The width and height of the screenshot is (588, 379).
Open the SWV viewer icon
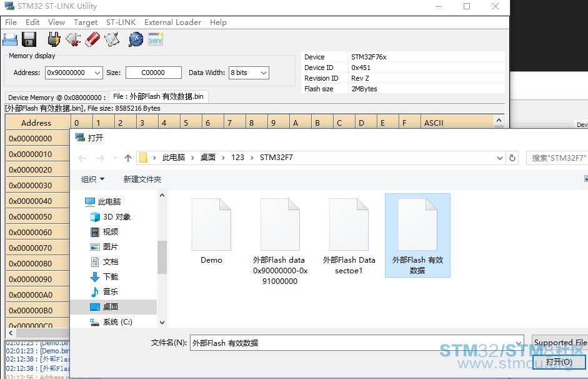click(155, 39)
